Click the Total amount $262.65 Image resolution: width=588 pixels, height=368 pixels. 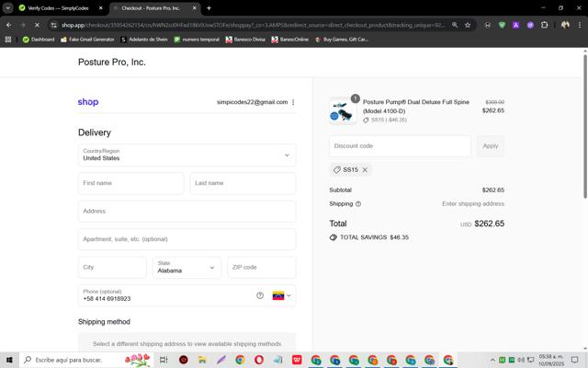point(489,224)
